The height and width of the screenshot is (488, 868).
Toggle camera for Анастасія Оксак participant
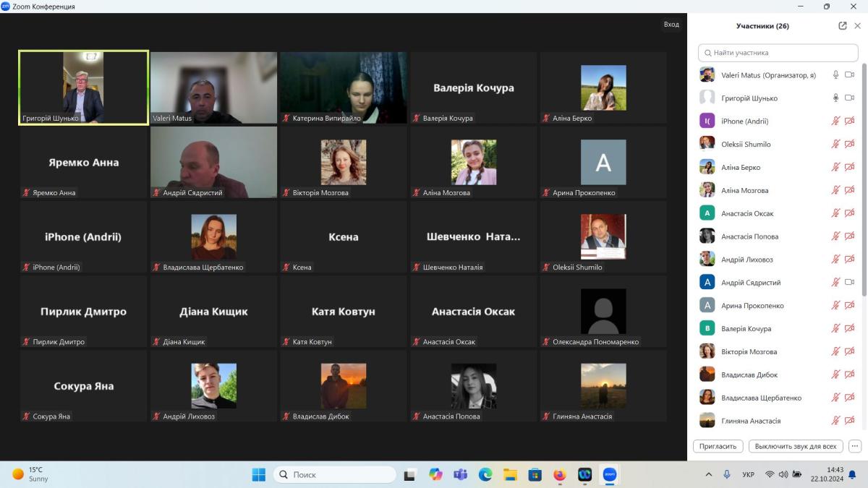[x=850, y=213]
